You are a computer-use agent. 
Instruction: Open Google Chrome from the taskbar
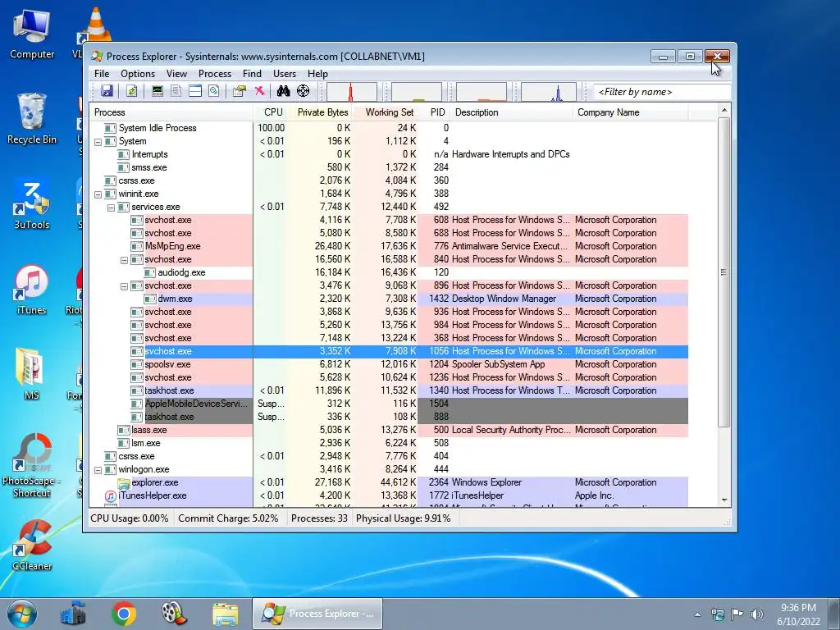(124, 614)
